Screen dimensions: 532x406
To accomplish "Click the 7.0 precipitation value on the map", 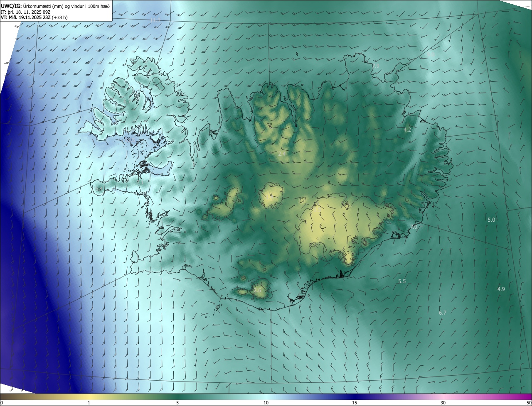I will [x=414, y=227].
